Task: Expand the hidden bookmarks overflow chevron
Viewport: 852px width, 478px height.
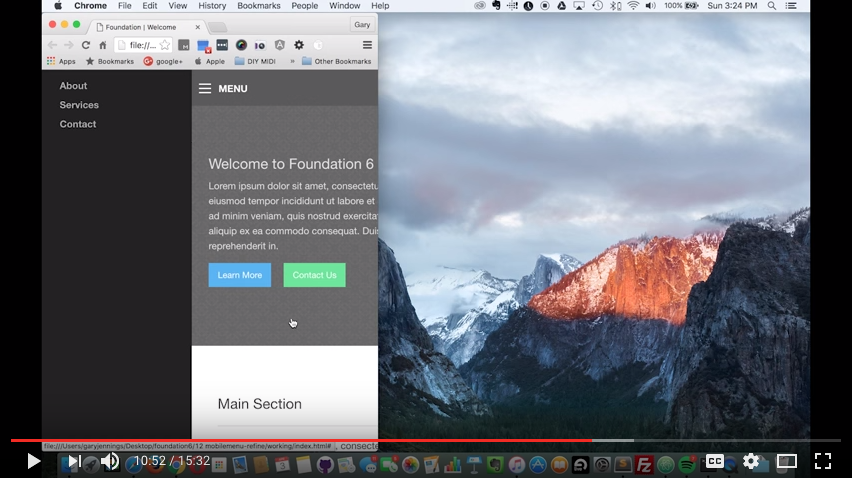Action: tap(292, 61)
